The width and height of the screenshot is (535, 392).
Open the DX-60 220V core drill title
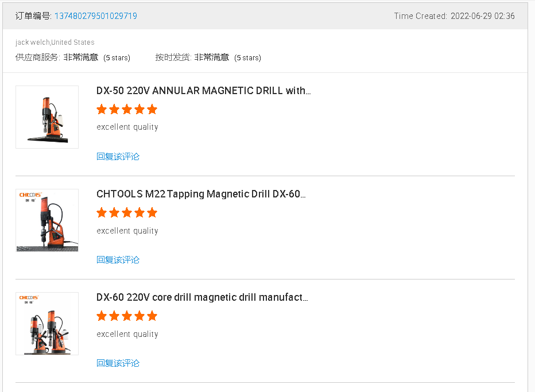pos(202,297)
